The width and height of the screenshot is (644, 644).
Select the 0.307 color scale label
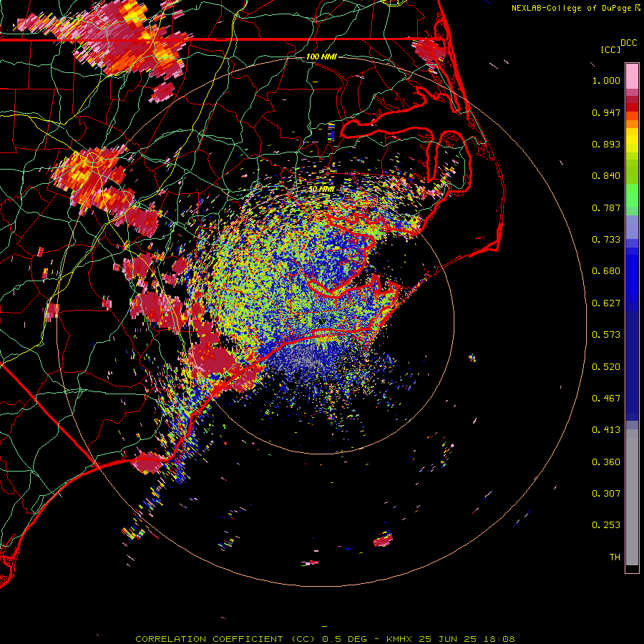pyautogui.click(x=606, y=494)
